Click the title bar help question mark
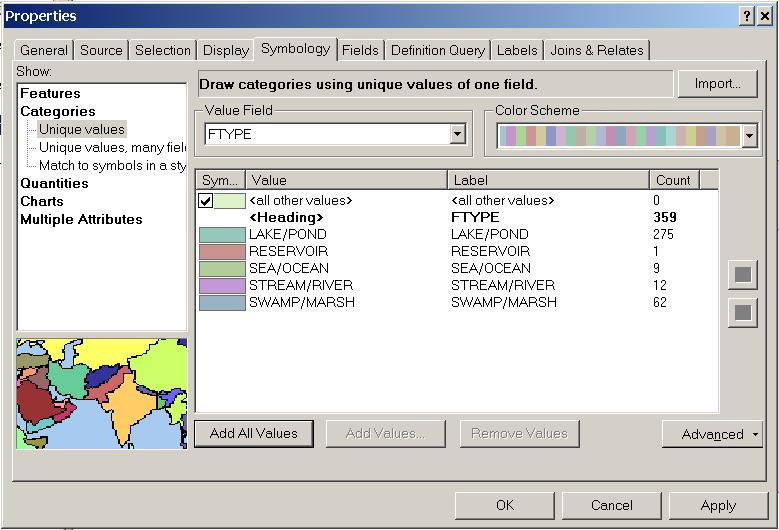The width and height of the screenshot is (779, 530). tap(747, 16)
